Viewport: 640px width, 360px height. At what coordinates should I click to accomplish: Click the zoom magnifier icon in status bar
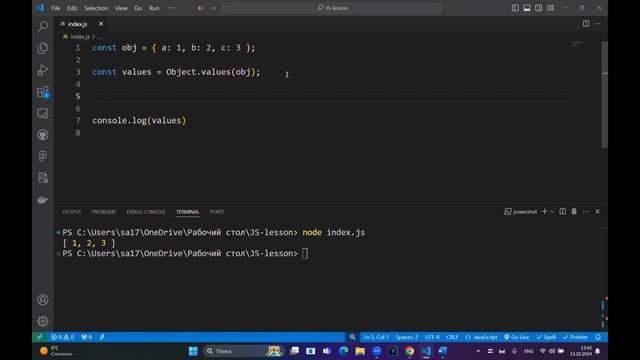tap(352, 337)
